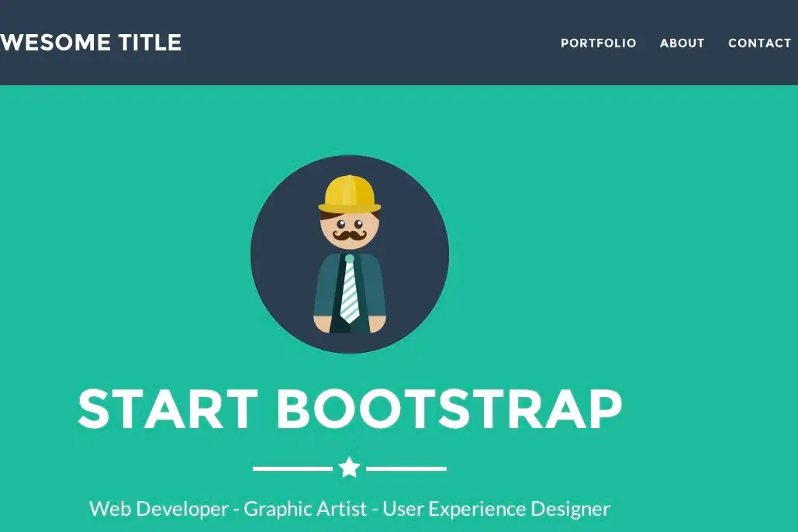Image resolution: width=798 pixels, height=532 pixels.
Task: Click the Web Developer subtitle text
Action: [x=350, y=509]
